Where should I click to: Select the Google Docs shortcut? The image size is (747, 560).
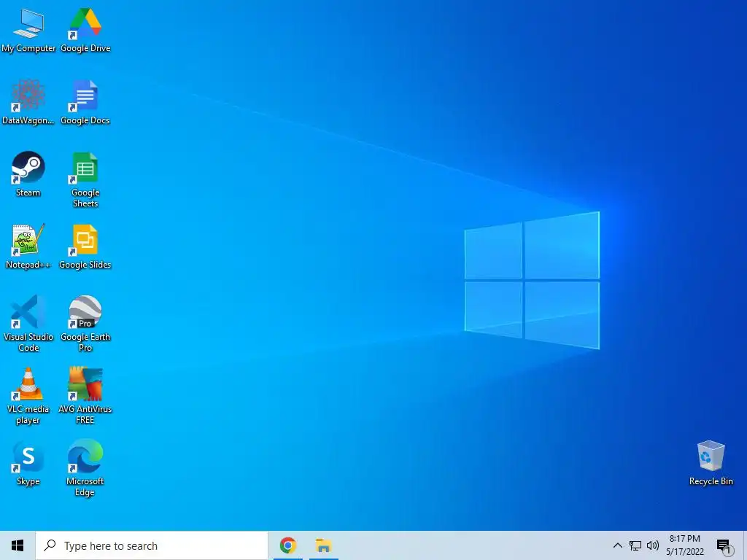85,102
